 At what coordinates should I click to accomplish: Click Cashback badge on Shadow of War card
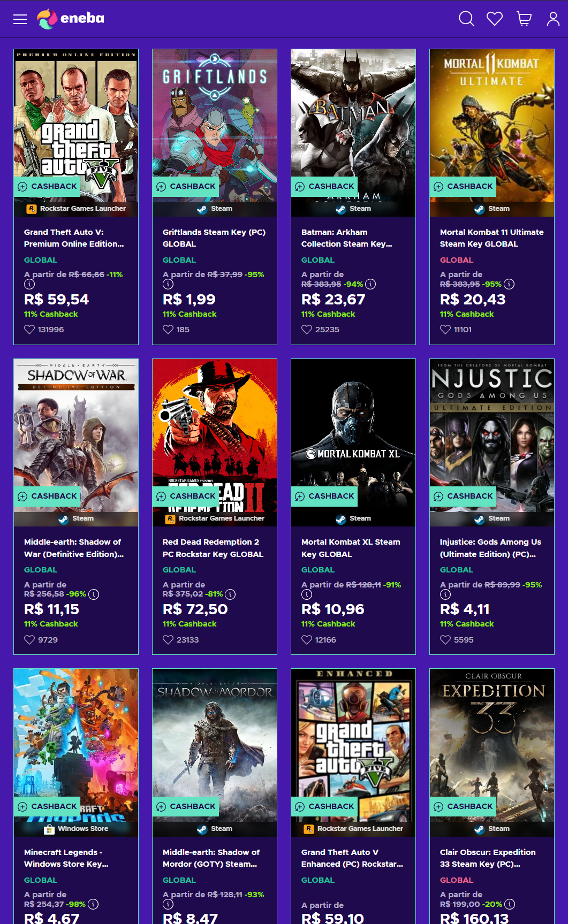click(x=48, y=496)
